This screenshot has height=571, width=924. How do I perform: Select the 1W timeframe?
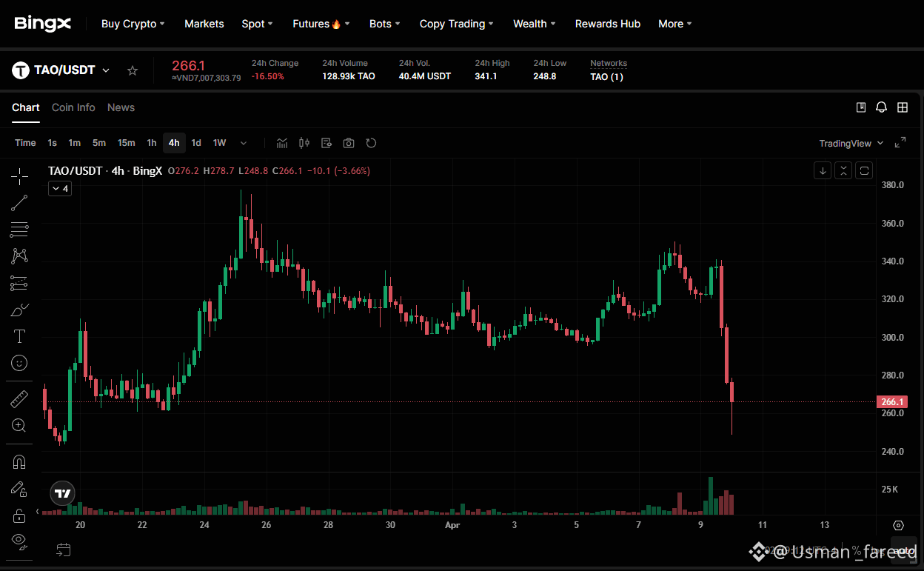pos(220,143)
